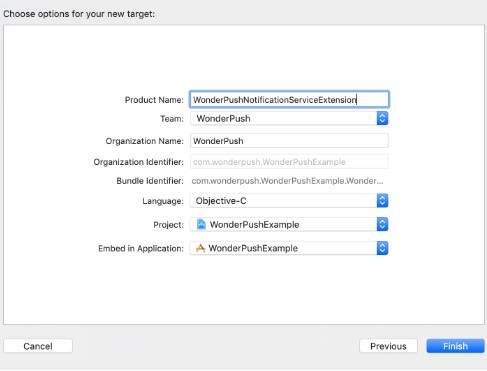This screenshot has height=371, width=487.
Task: Click the Language label
Action: (x=163, y=201)
